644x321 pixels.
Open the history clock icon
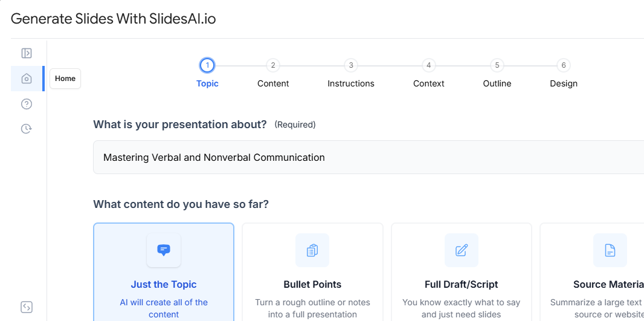[x=27, y=128]
